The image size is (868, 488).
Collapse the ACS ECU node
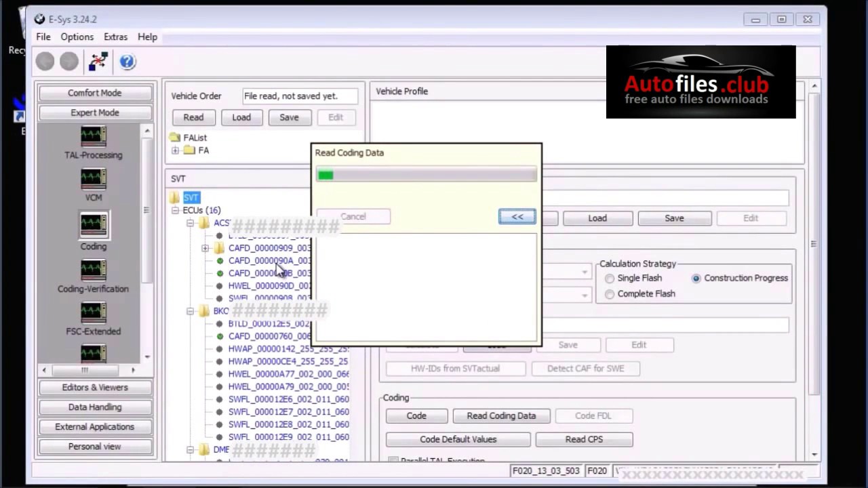[x=190, y=223]
